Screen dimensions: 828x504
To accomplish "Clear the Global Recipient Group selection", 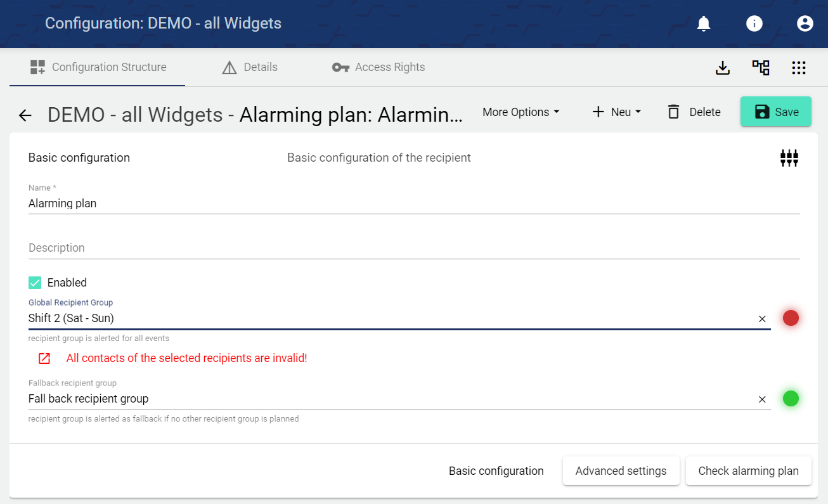I will [762, 319].
